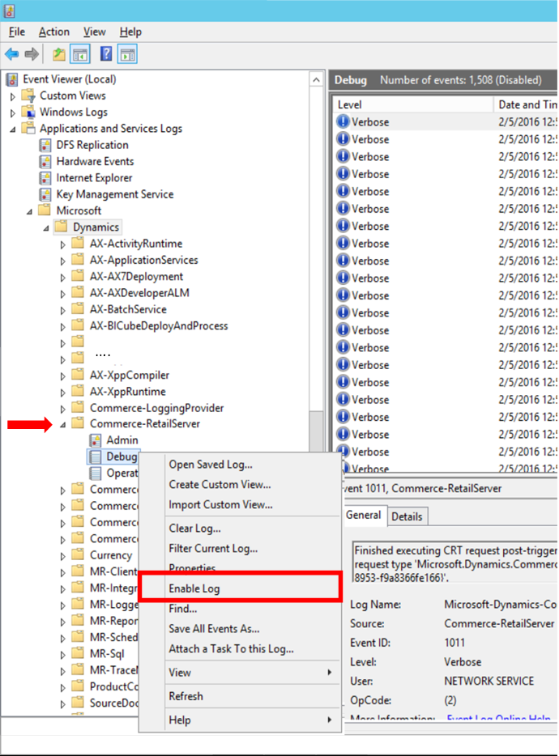Click the AX-XppCompiler folder icon
Viewport: 559px width, 756px height.
(x=78, y=374)
